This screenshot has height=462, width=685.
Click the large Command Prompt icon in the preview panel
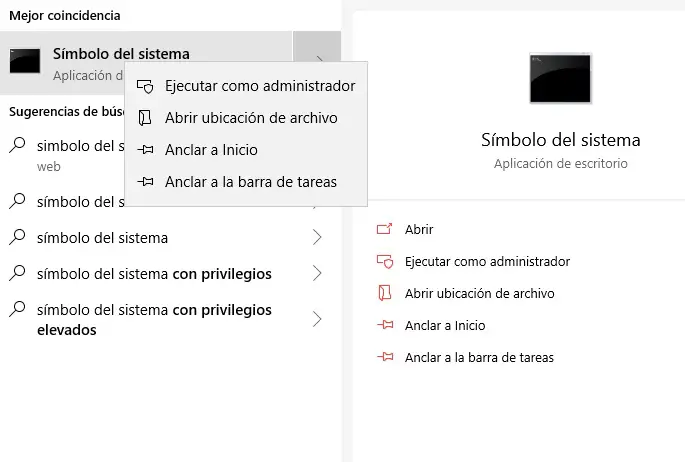pyautogui.click(x=560, y=79)
